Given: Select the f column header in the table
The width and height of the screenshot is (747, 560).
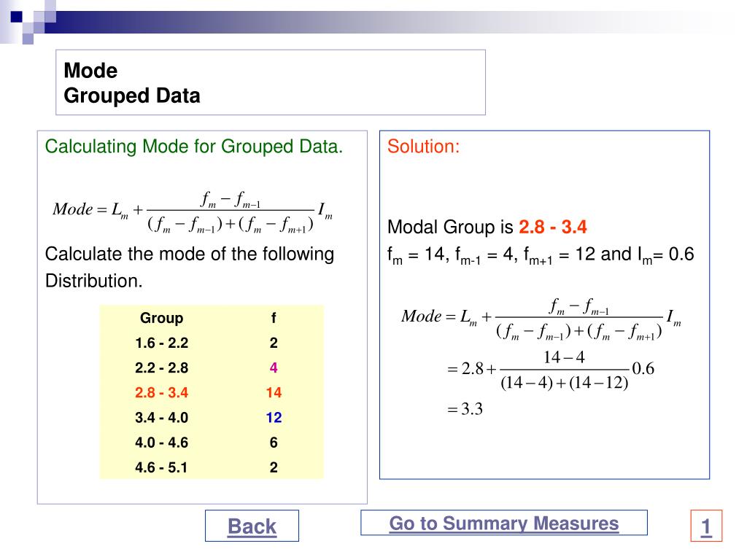Looking at the screenshot, I should pos(274,318).
